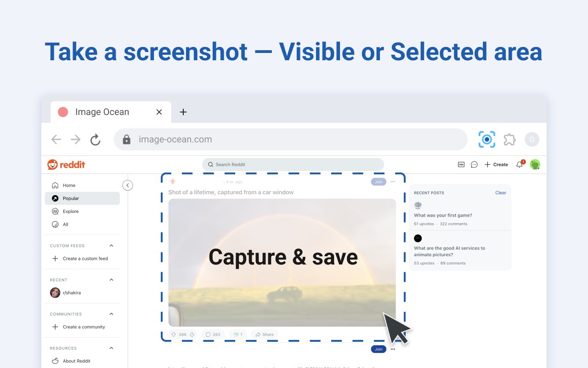
Task: Click the browser forward arrow
Action: coord(75,139)
